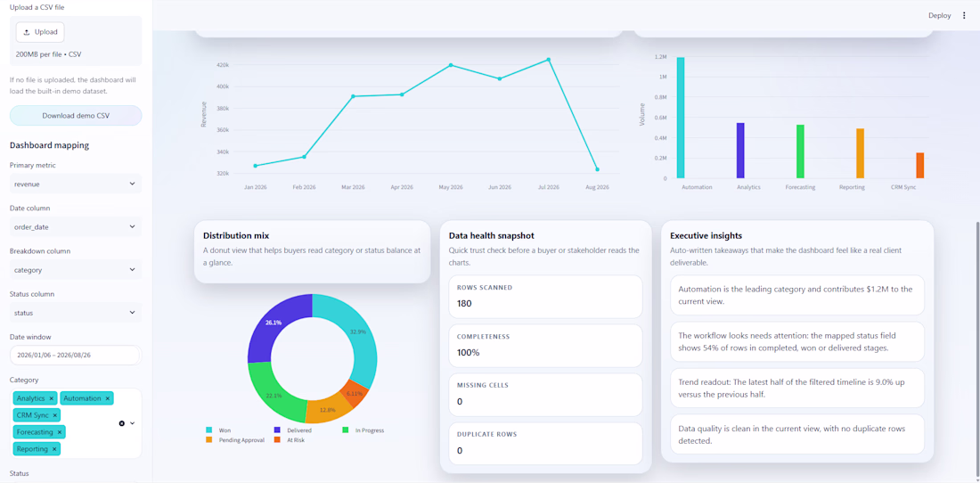The height and width of the screenshot is (483, 980).
Task: Expand the Status column status dropdown
Action: 76,313
